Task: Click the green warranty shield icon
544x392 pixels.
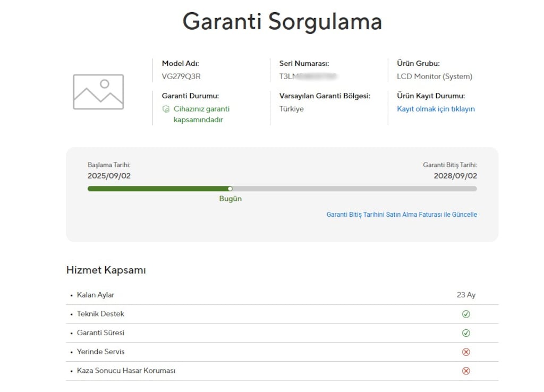Action: 166,109
